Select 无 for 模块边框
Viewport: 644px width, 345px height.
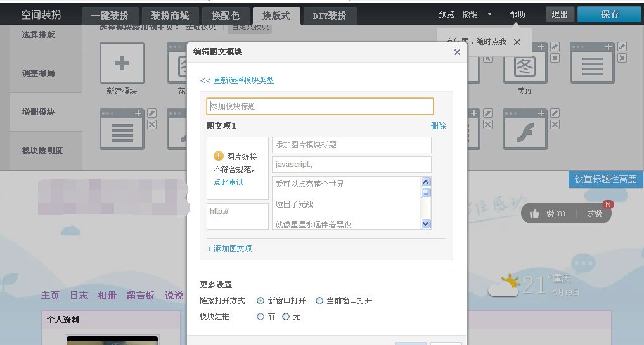point(286,317)
